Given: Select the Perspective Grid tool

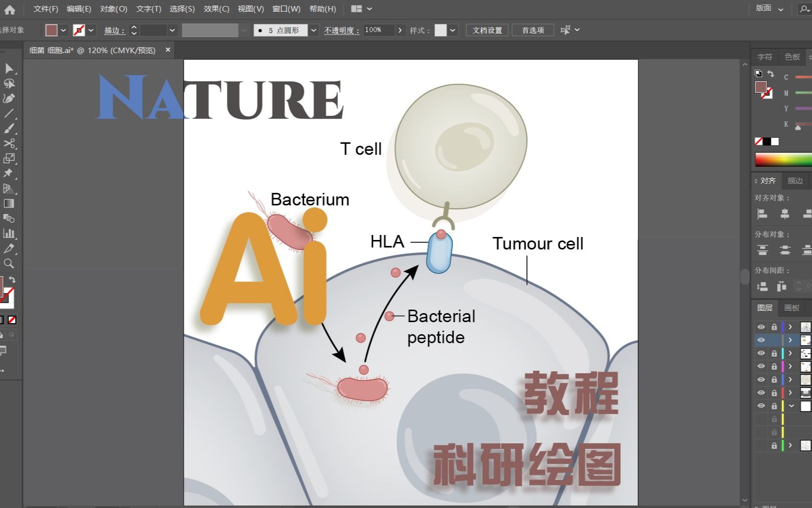Looking at the screenshot, I should (x=9, y=188).
